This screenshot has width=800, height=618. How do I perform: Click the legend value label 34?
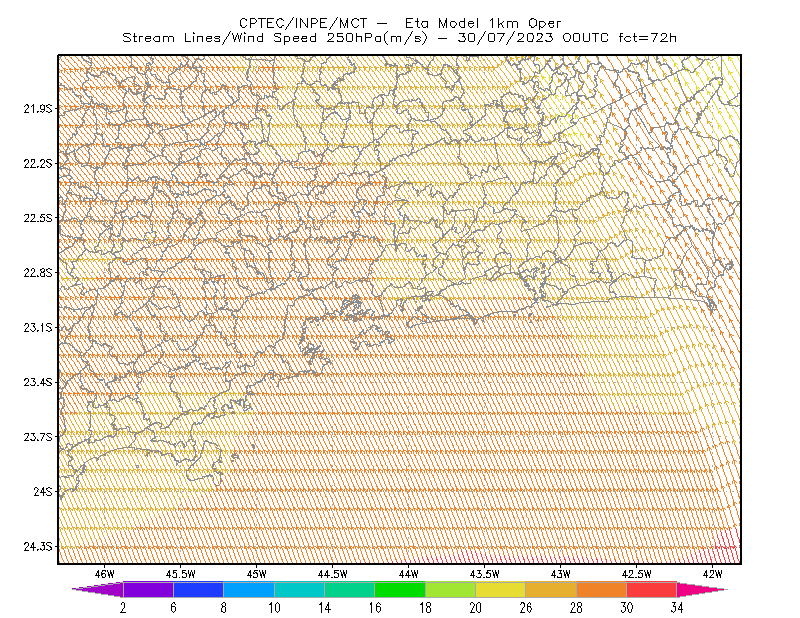677,607
